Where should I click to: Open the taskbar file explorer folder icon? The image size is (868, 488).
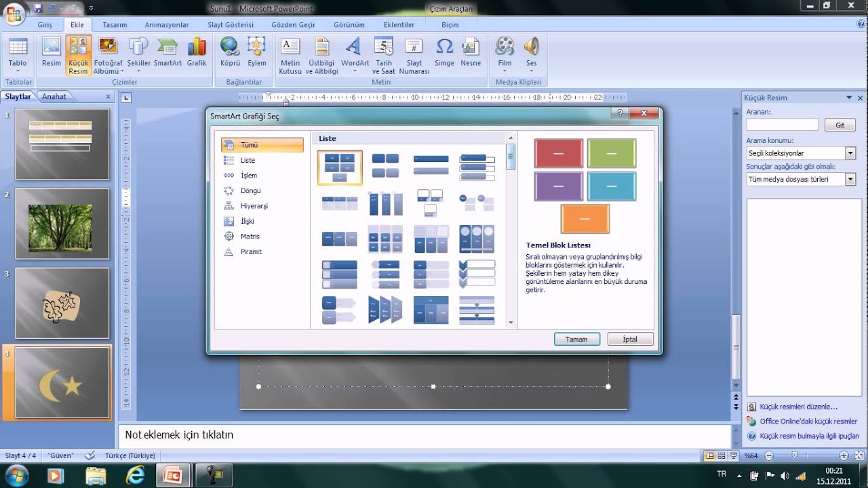click(x=96, y=476)
